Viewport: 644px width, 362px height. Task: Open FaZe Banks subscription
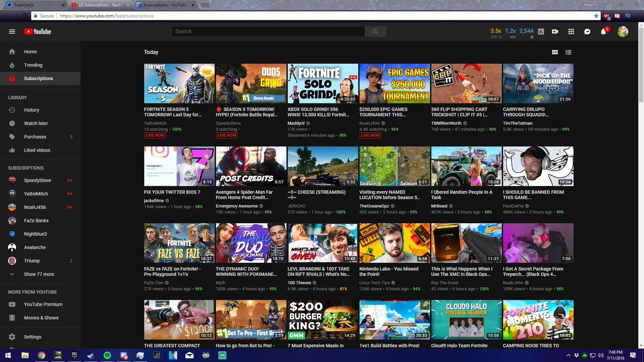click(40, 220)
